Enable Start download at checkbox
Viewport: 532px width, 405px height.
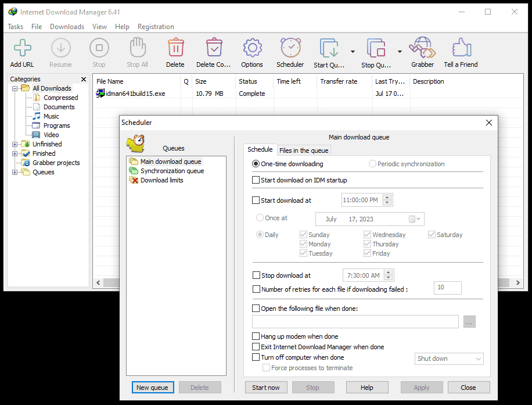pos(256,200)
